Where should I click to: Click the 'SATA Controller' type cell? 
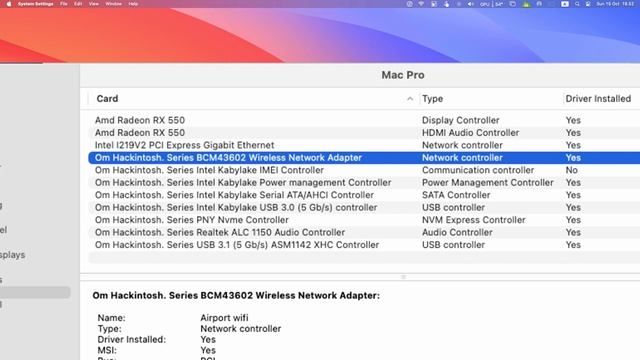[x=456, y=195]
